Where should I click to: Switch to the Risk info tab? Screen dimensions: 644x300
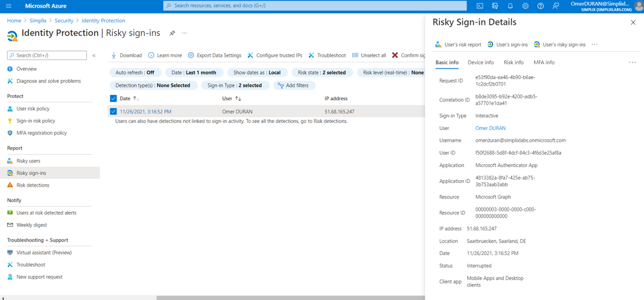[x=514, y=63]
